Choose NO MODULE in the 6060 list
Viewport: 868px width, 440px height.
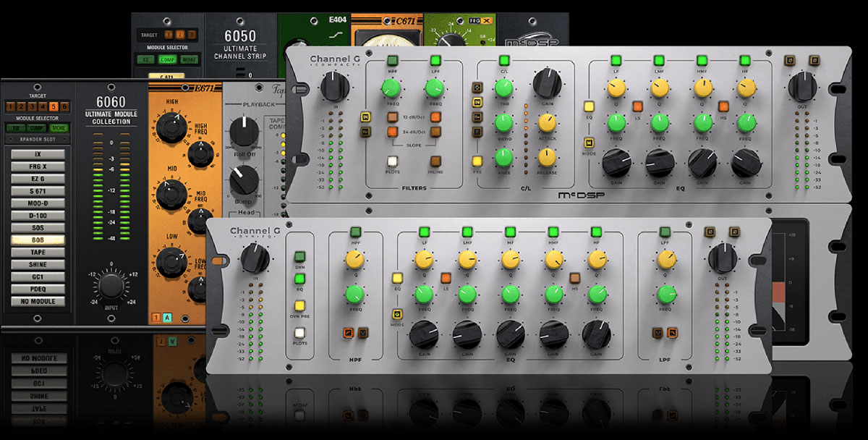pyautogui.click(x=38, y=301)
